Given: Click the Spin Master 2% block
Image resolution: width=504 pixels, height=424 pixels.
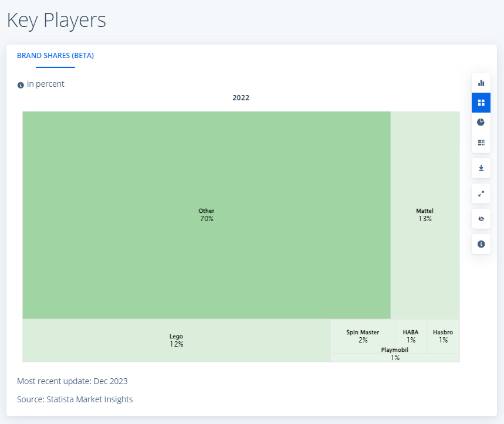Looking at the screenshot, I should [363, 336].
